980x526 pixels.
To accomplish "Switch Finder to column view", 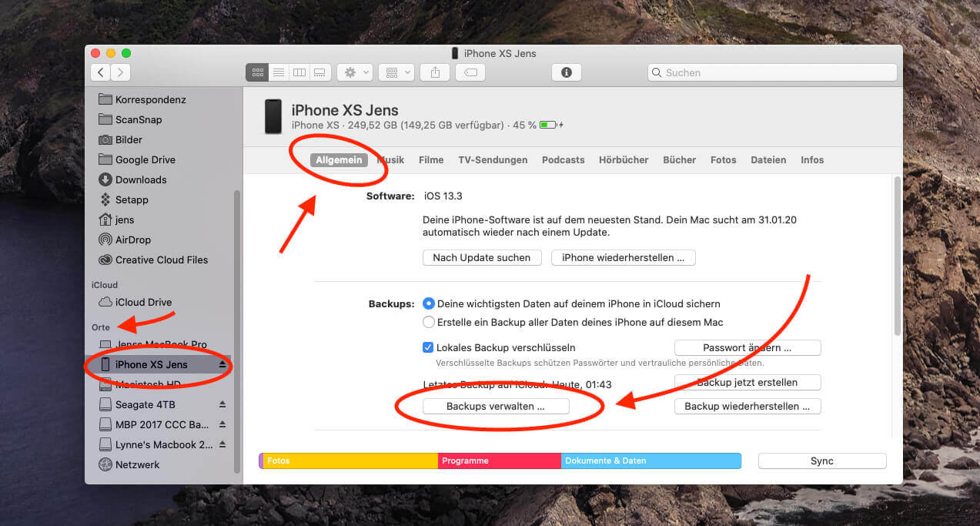I will (299, 72).
